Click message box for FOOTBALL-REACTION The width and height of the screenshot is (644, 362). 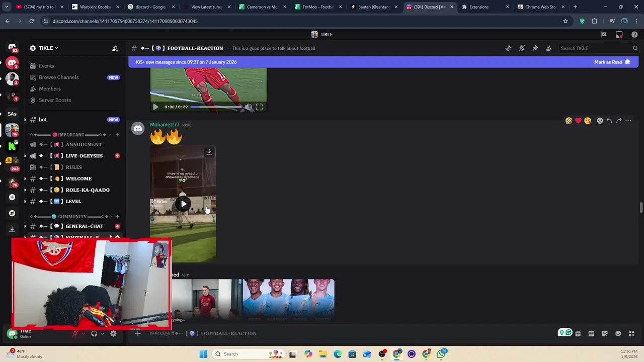[x=347, y=333]
